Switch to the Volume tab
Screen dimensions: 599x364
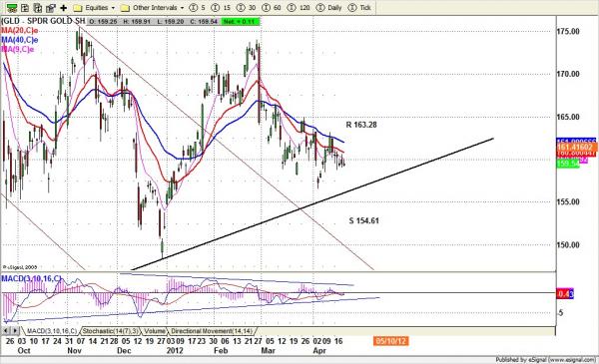point(155,331)
